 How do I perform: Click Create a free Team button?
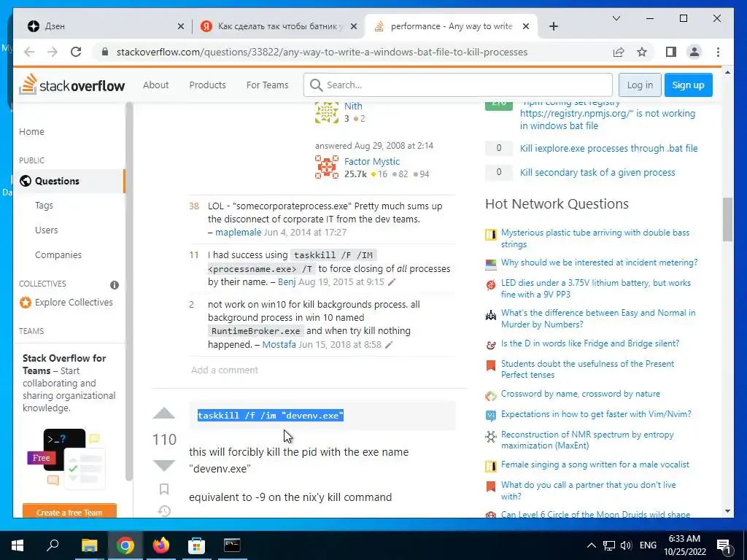tap(69, 512)
